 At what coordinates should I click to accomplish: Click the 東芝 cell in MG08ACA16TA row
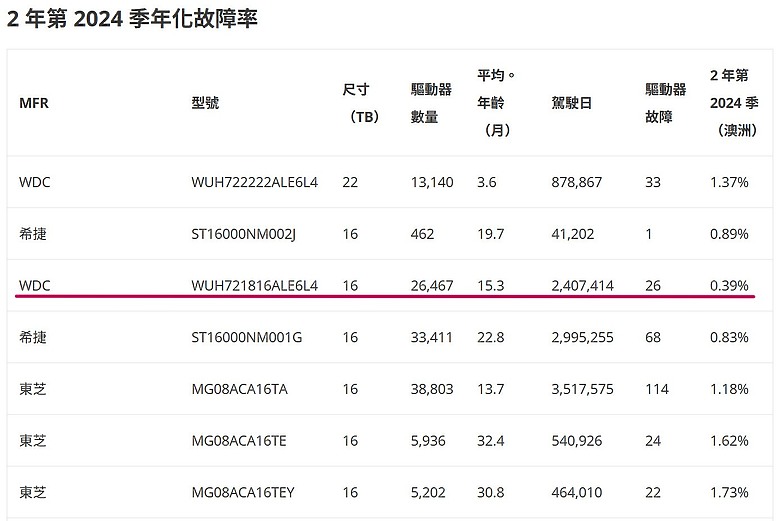coord(33,389)
